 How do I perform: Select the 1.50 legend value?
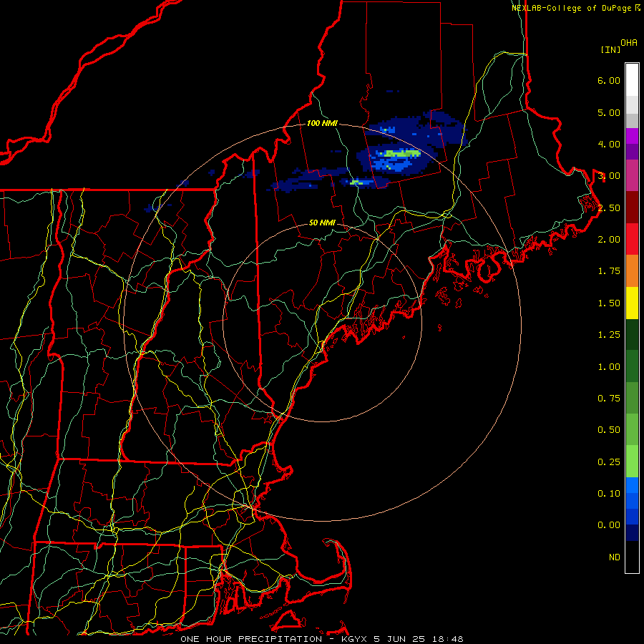pos(609,303)
